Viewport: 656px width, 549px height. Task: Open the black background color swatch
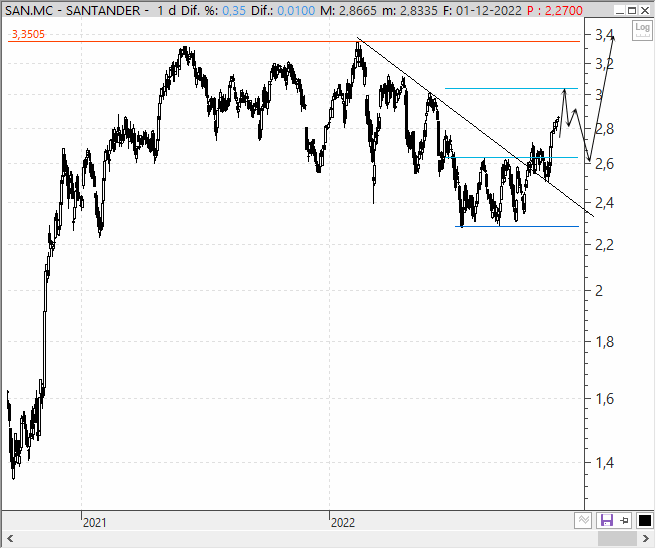pyautogui.click(x=644, y=520)
